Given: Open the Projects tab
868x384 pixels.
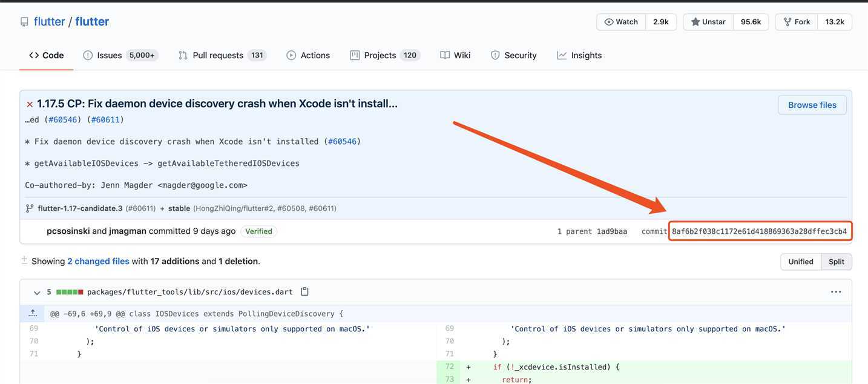Looking at the screenshot, I should click(x=385, y=55).
